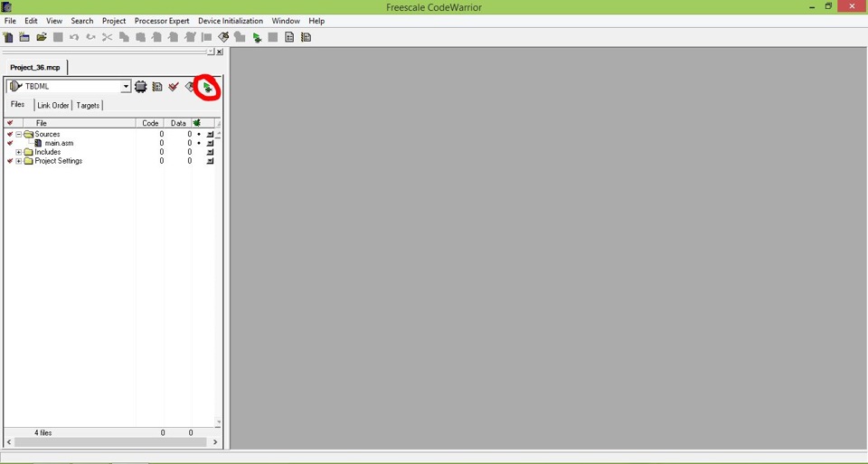
Task: Click the Includes folder icon
Action: point(29,152)
